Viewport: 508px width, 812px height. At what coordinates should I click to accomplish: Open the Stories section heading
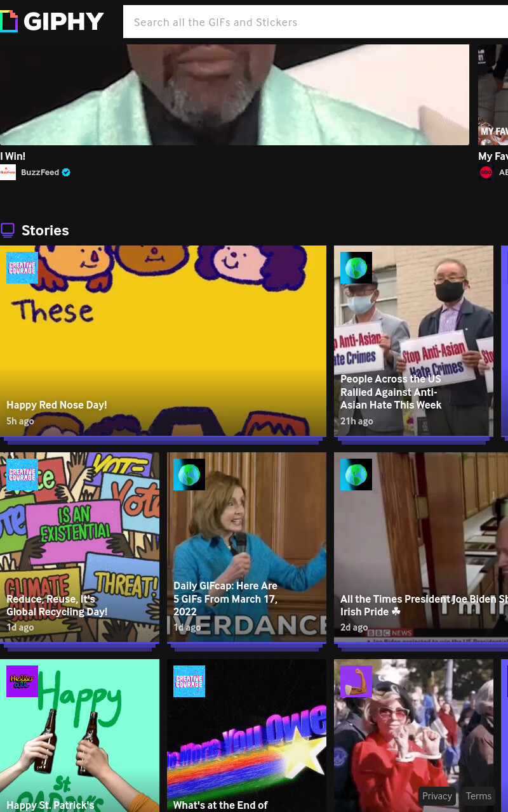[45, 230]
